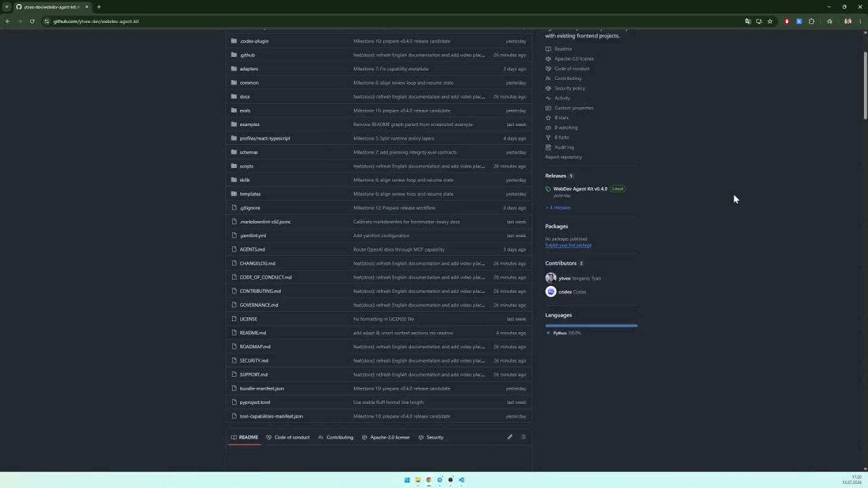This screenshot has height=488, width=868.
Task: Open the + 4 releases link
Action: tap(559, 207)
